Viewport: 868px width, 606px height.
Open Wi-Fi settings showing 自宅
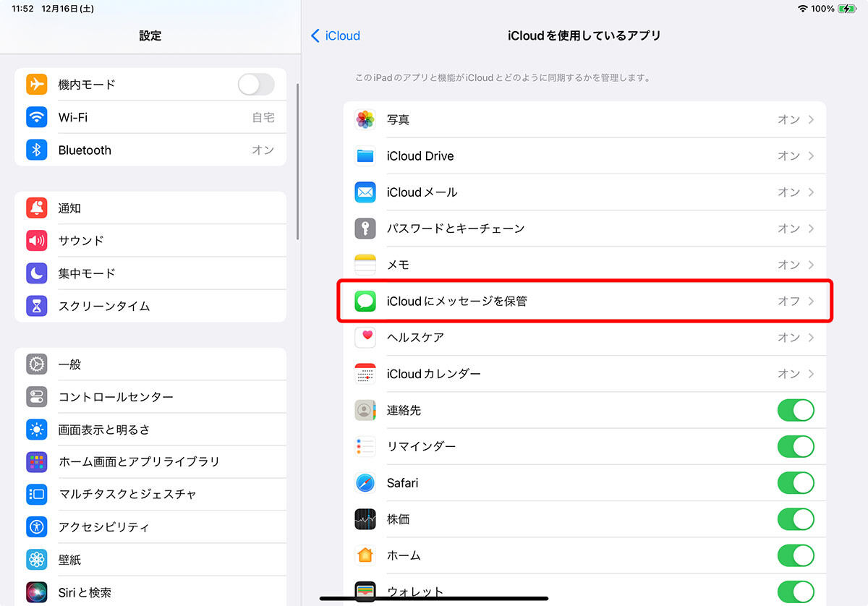pyautogui.click(x=150, y=117)
